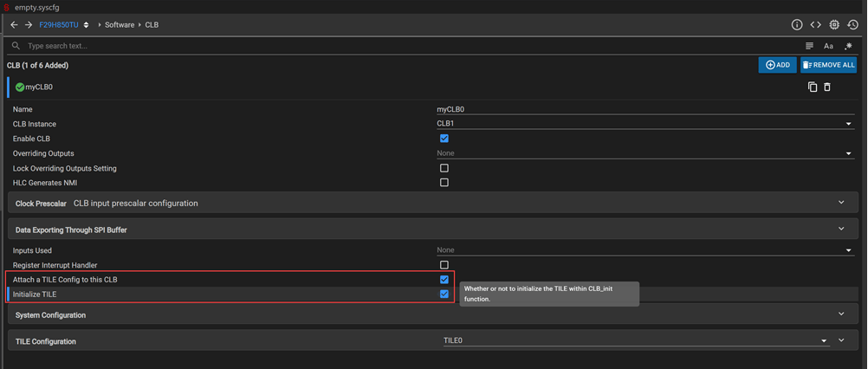
Task: Click the Initialize TILE label
Action: coord(35,295)
